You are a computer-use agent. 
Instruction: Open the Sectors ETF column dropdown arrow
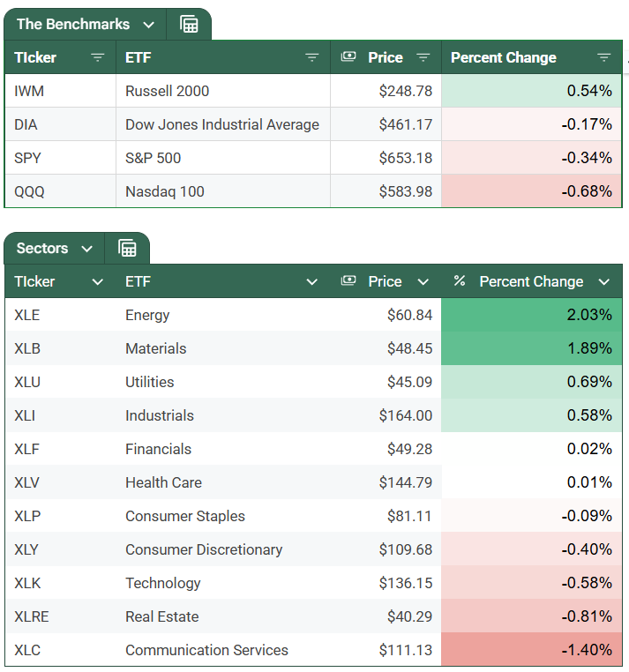pos(311,282)
